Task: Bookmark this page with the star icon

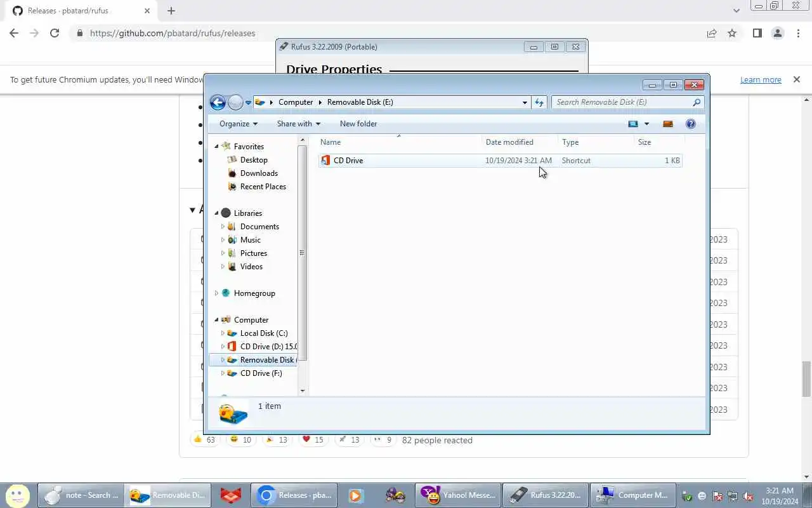Action: coord(732,34)
